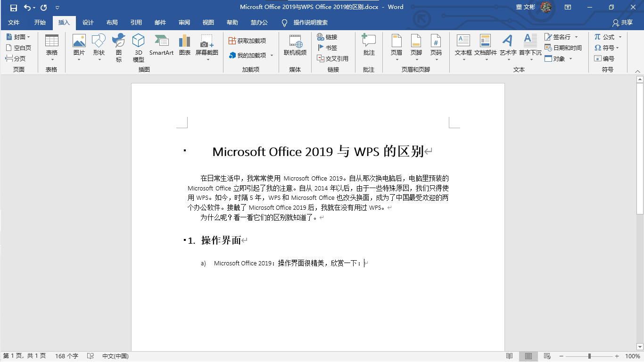Viewport: 644px width, 362px height.
Task: Redo the last action in Quick Access
Action: (44, 8)
